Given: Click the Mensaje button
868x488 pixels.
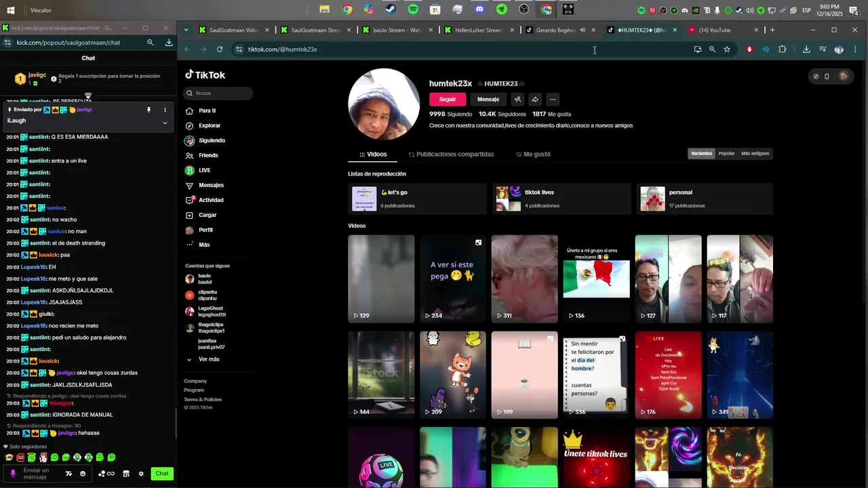Looking at the screenshot, I should click(488, 99).
